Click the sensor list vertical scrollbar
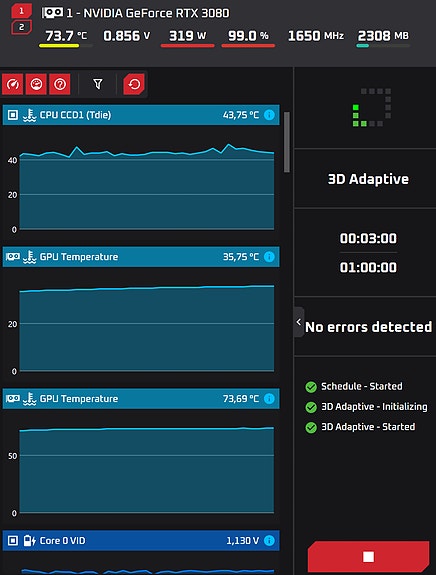This screenshot has width=436, height=575. coord(287,142)
